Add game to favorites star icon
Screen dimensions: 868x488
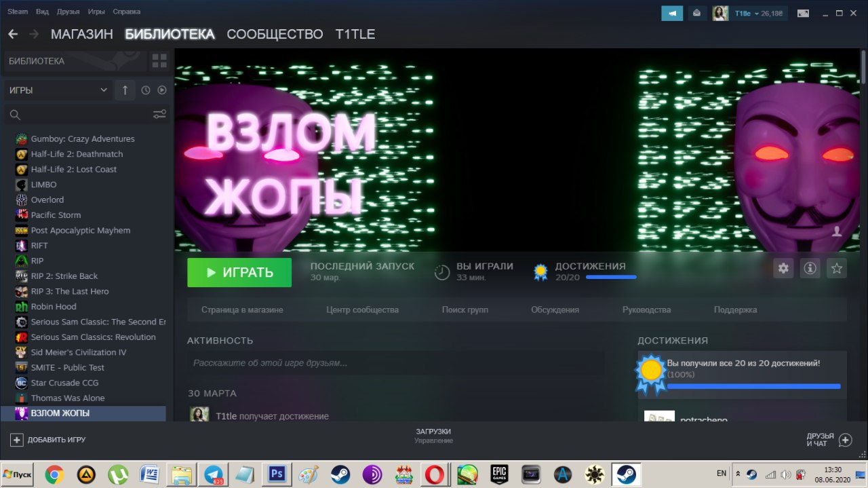(837, 268)
